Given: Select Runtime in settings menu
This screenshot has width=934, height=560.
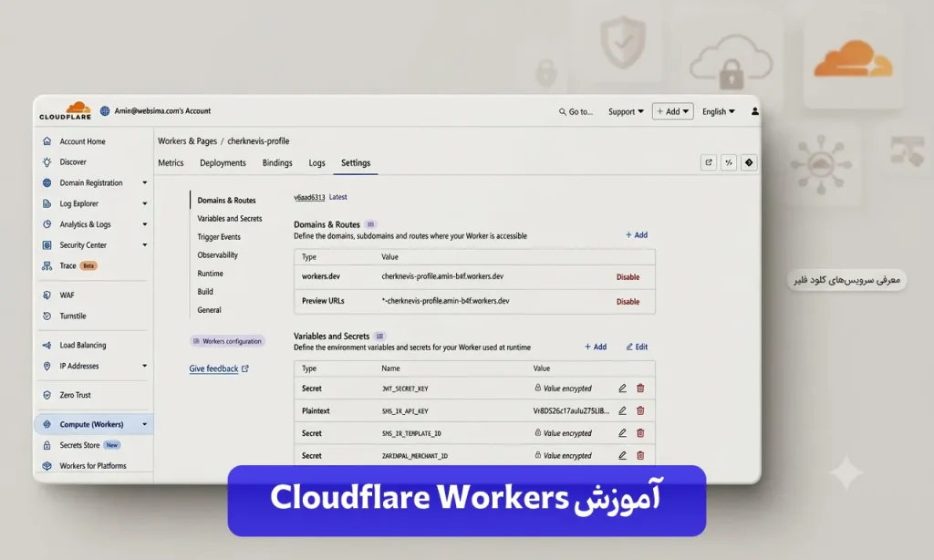Looking at the screenshot, I should click(x=211, y=274).
